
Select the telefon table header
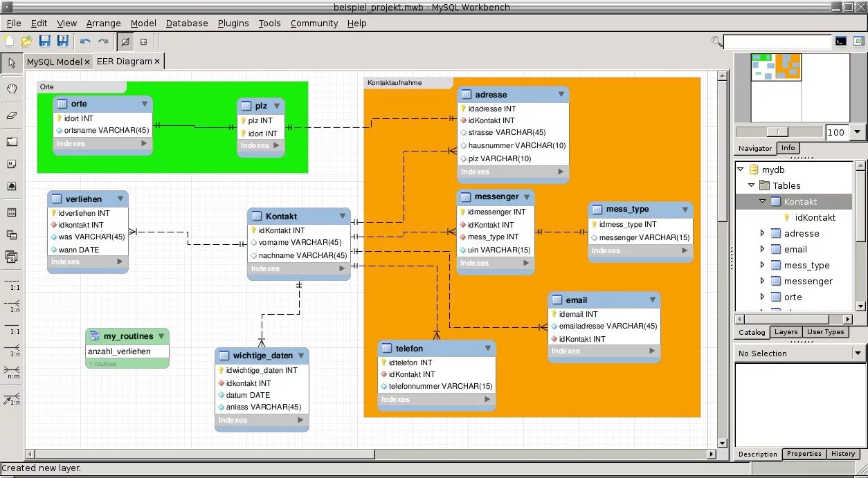pos(437,348)
